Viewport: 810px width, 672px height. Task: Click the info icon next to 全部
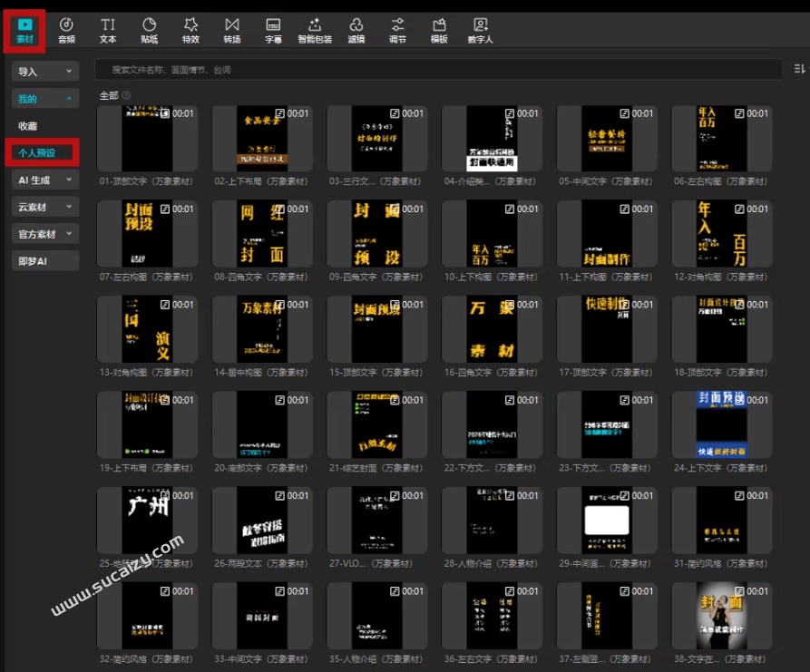coord(127,95)
